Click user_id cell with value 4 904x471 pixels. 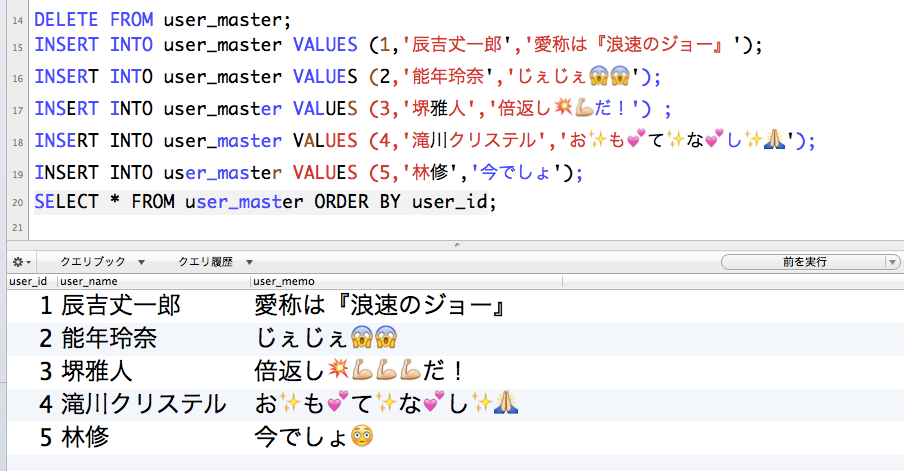[x=46, y=404]
